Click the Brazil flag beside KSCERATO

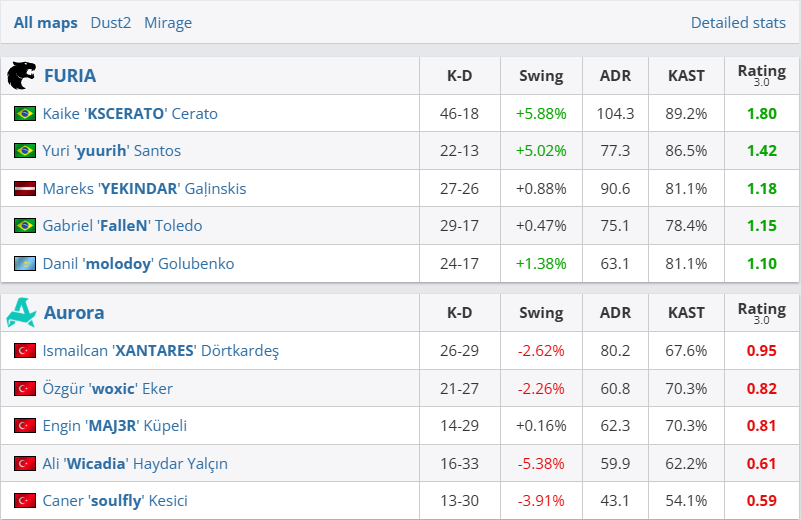click(25, 114)
